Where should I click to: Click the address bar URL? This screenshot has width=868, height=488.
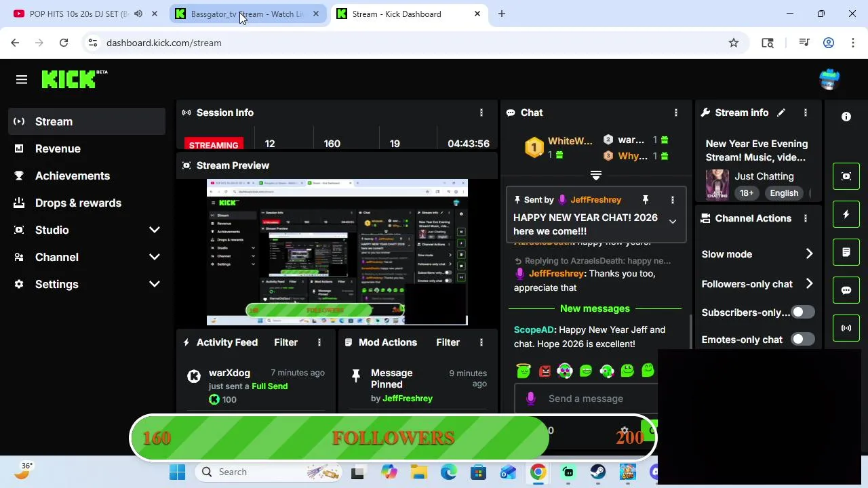[x=164, y=43]
